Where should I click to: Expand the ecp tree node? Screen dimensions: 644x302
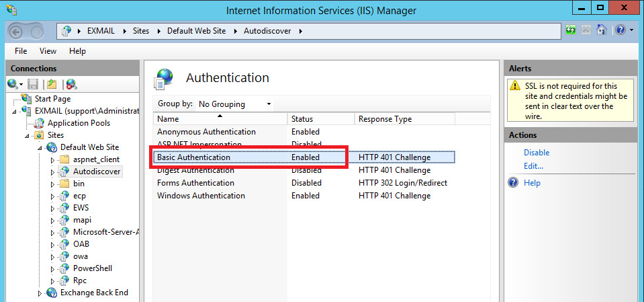tap(52, 196)
